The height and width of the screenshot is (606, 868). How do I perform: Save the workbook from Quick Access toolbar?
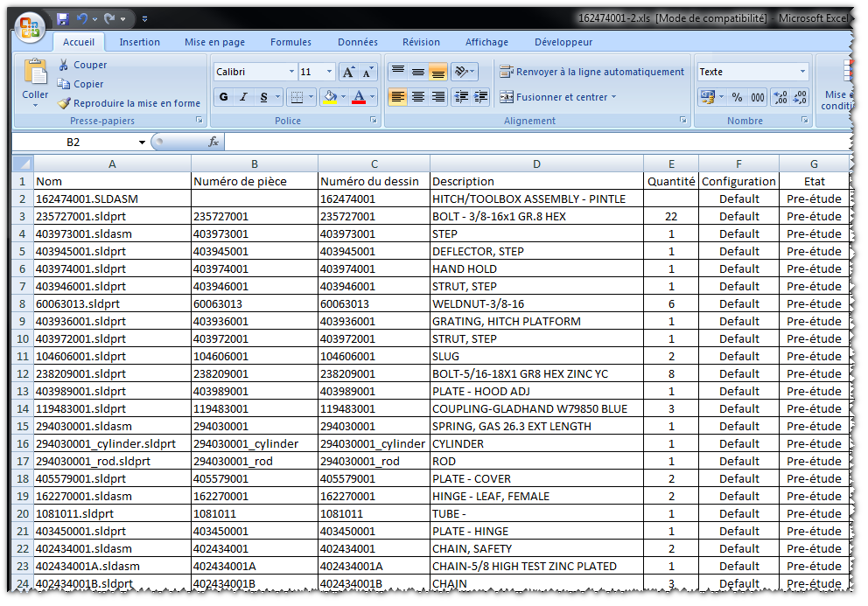[x=63, y=18]
